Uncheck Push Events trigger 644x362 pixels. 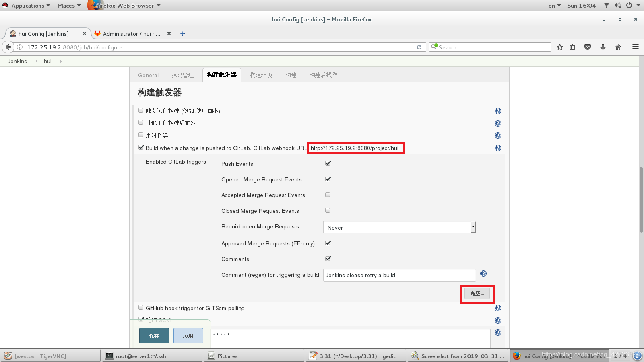pyautogui.click(x=328, y=163)
